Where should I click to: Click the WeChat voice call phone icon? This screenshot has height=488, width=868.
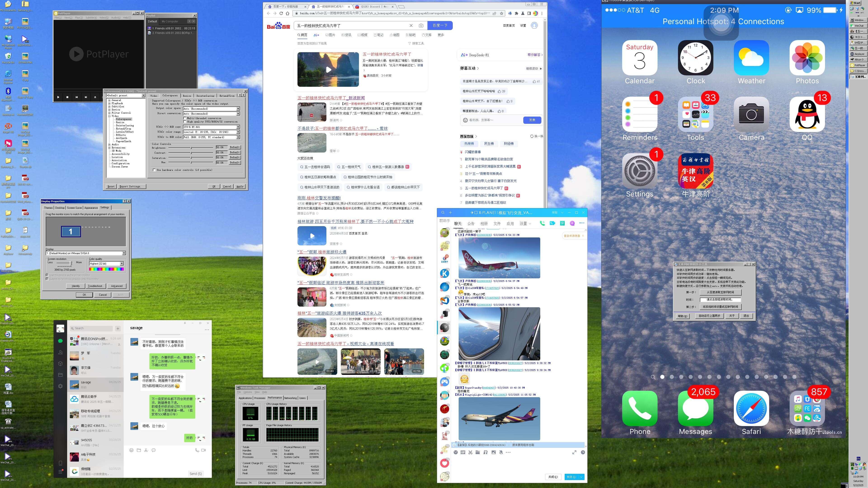(x=197, y=450)
